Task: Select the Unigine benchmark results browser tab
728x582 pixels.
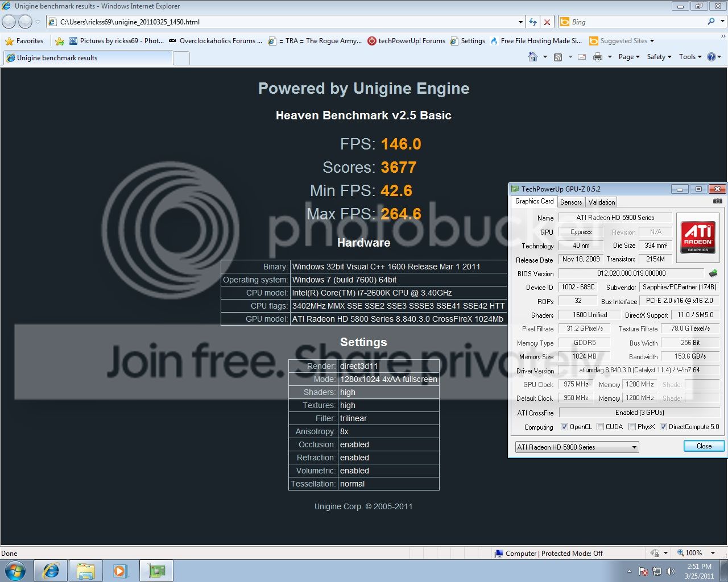Action: (88, 57)
